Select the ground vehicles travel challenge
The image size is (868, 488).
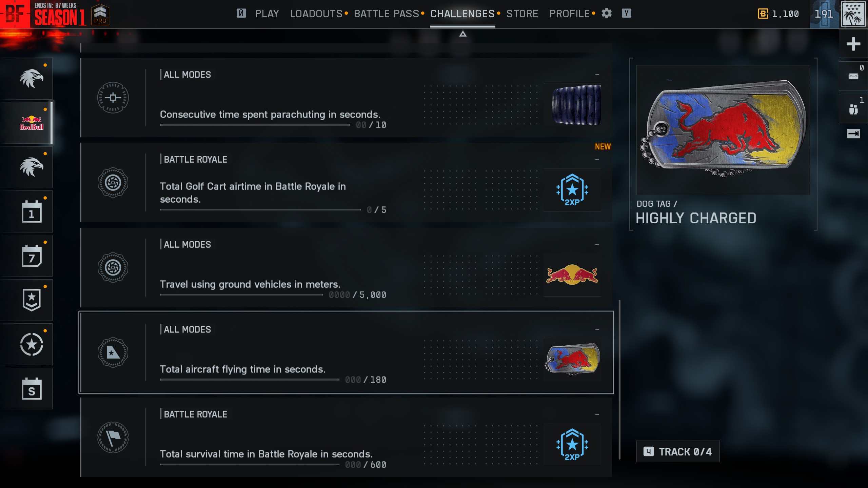pyautogui.click(x=346, y=268)
